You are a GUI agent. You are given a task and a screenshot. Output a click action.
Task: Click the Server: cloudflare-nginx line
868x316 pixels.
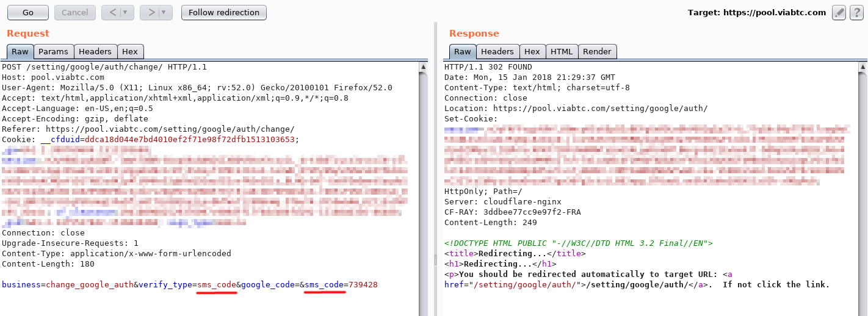pyautogui.click(x=503, y=202)
